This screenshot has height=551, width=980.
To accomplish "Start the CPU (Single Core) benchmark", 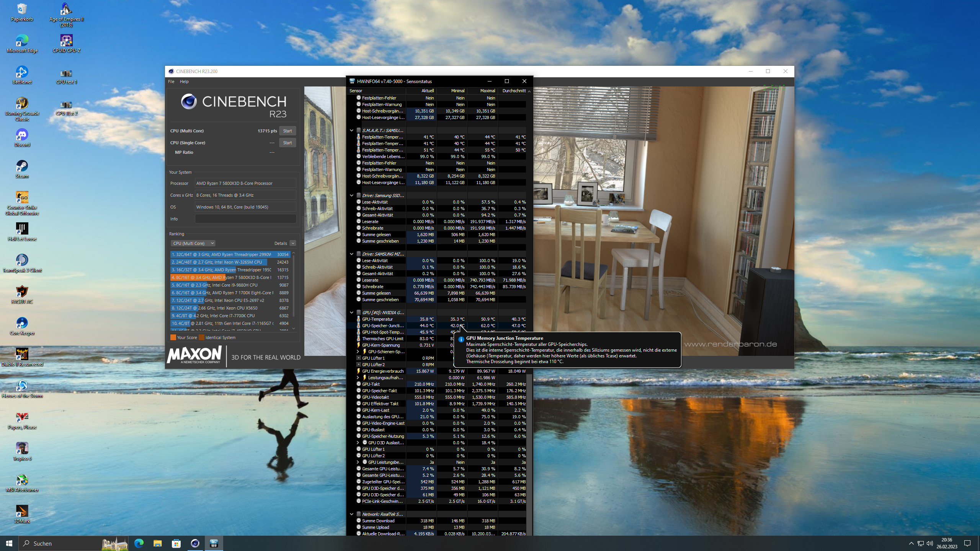I will click(x=287, y=143).
